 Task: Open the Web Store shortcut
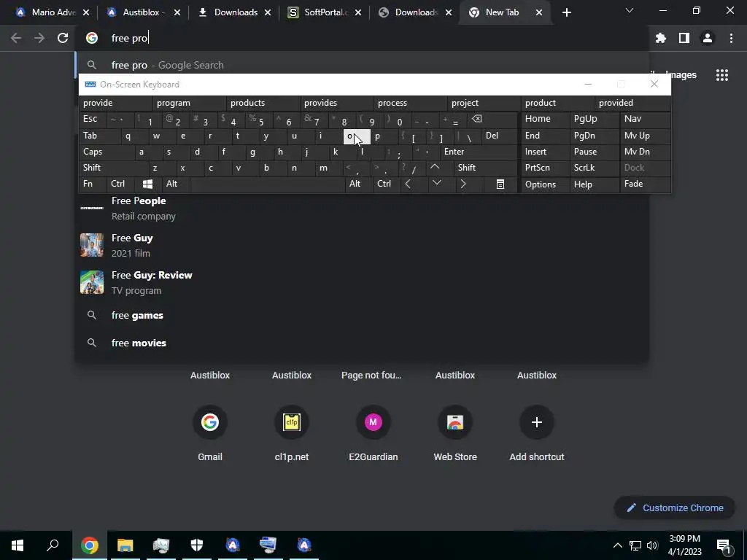pyautogui.click(x=455, y=435)
